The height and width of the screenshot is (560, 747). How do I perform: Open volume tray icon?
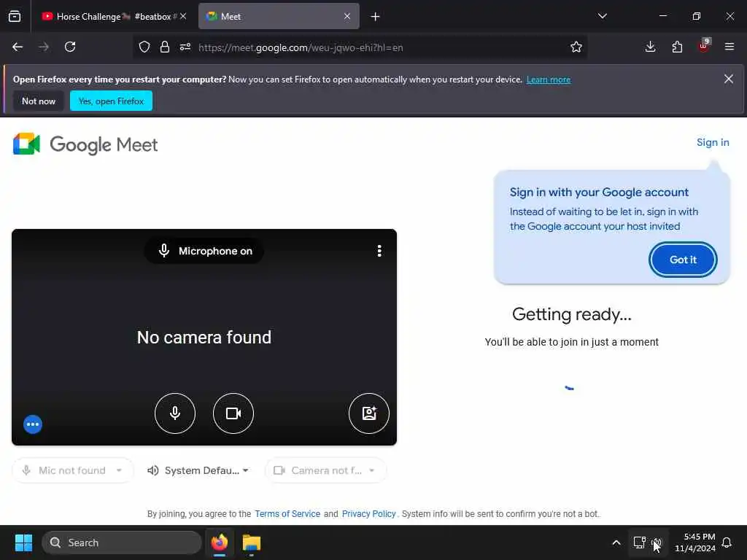tap(657, 542)
